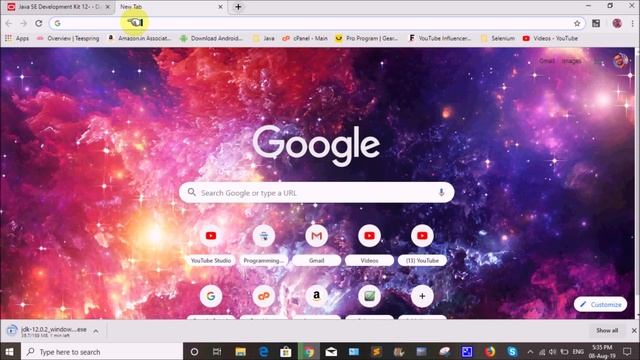Open Task View on the taskbar

(x=217, y=351)
